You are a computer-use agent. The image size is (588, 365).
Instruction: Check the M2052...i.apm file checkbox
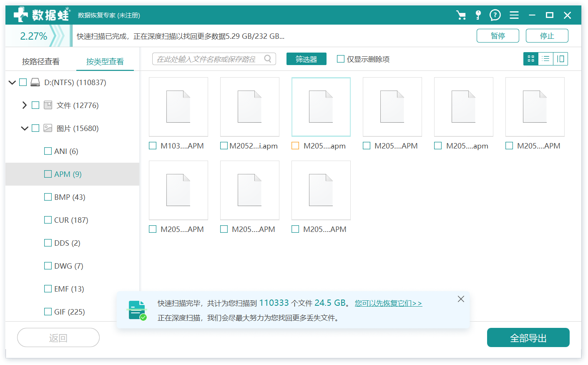coord(224,146)
